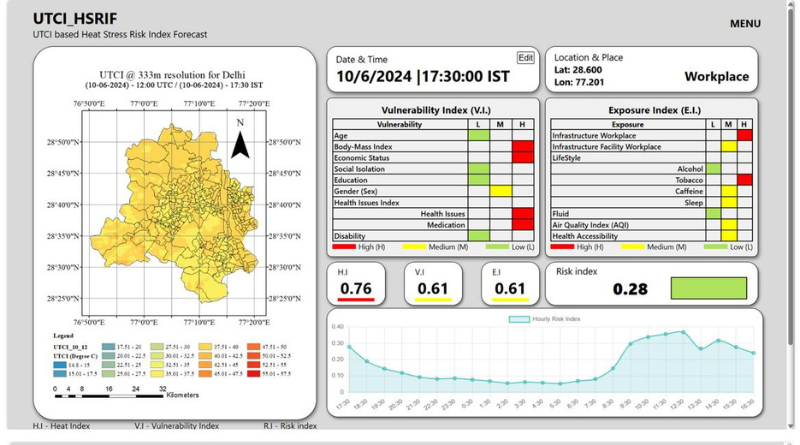Screen dimensions: 800x445
Task: Click the E.I value 0.61 card
Action: pyautogui.click(x=510, y=284)
